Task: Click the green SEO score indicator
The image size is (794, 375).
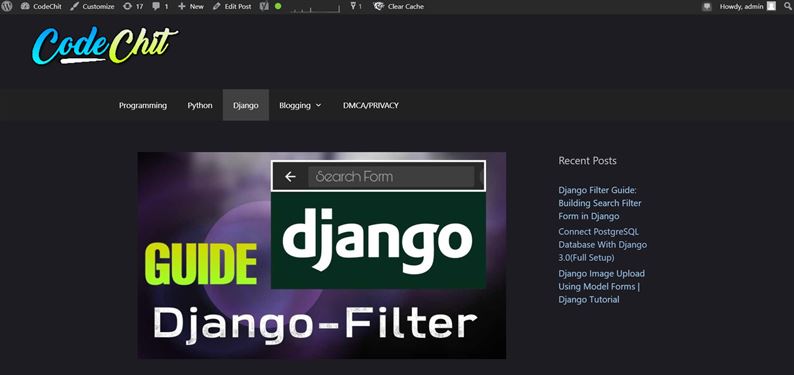Action: (278, 7)
